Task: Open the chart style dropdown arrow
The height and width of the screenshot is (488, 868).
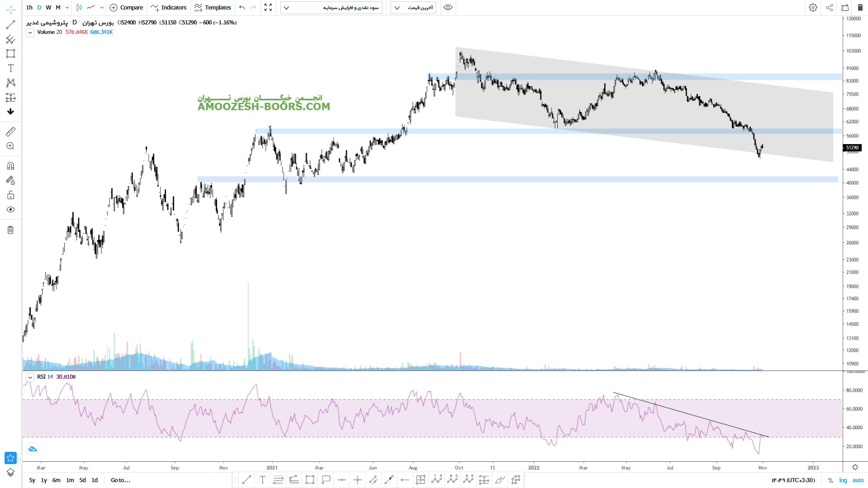Action: pyautogui.click(x=102, y=8)
